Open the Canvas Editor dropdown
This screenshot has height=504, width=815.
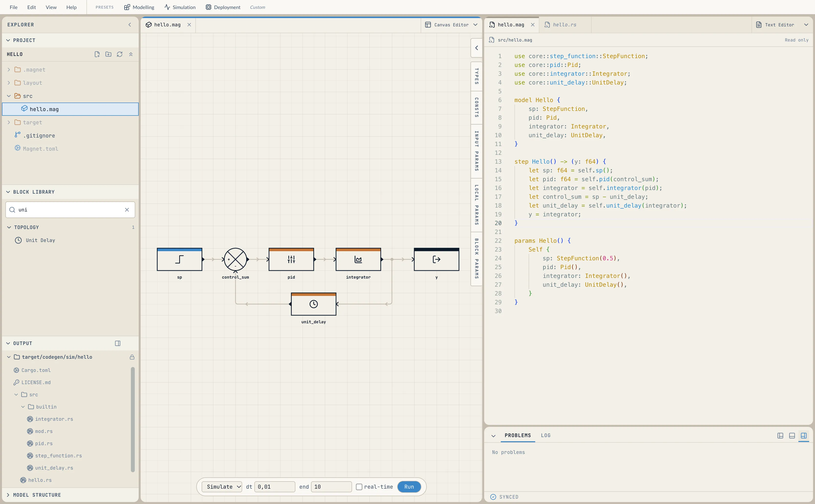point(451,25)
